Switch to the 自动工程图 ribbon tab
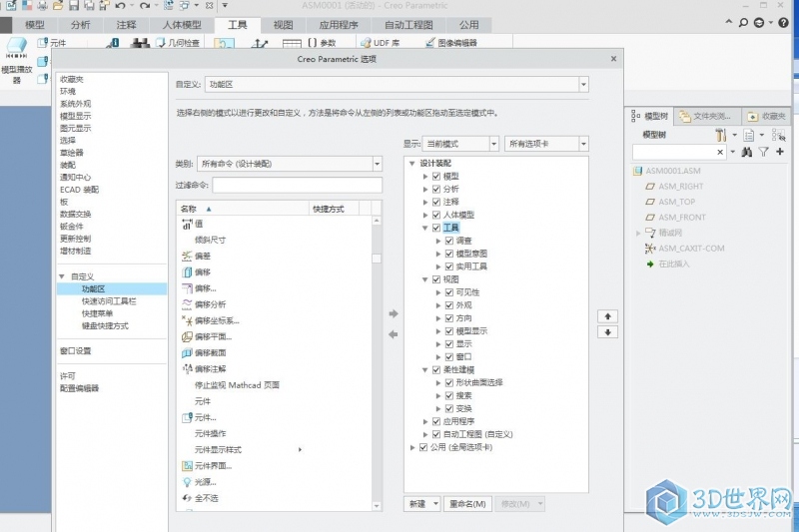The width and height of the screenshot is (799, 532). [408, 24]
